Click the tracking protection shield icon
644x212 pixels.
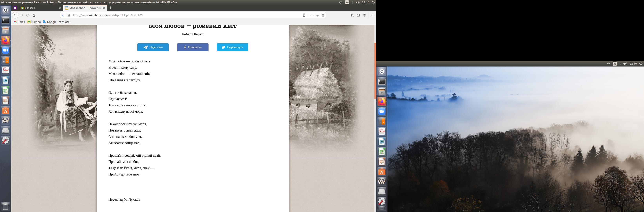point(63,15)
